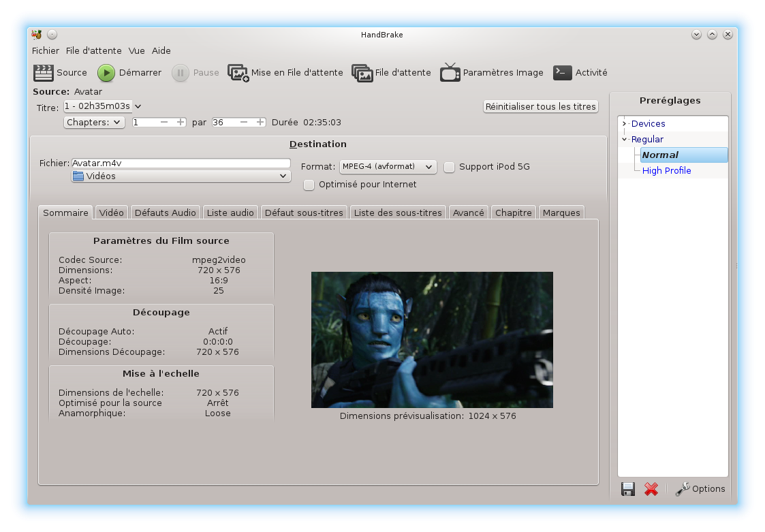Open the Format MPEG-4 dropdown
The height and width of the screenshot is (532, 765).
[388, 167]
